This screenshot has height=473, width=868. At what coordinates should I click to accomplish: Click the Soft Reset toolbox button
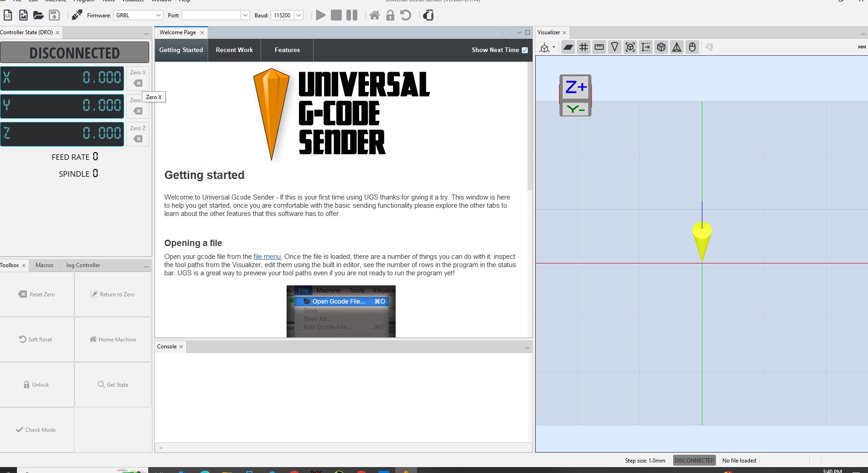pos(37,340)
